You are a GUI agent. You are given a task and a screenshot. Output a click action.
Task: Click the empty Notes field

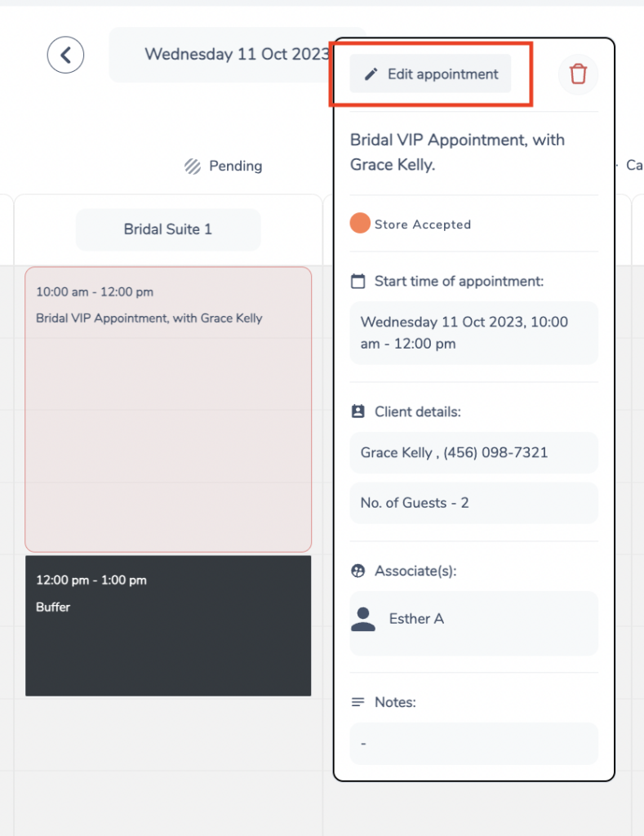click(474, 743)
